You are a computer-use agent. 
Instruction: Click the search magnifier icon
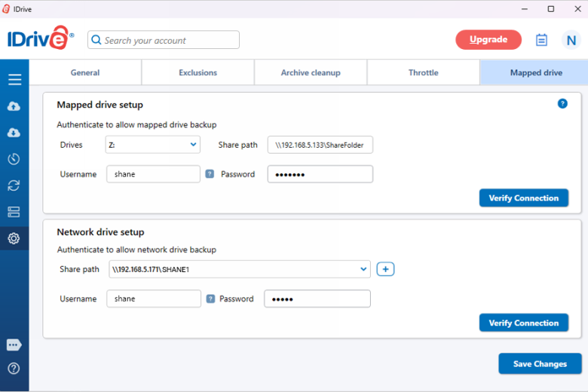96,40
